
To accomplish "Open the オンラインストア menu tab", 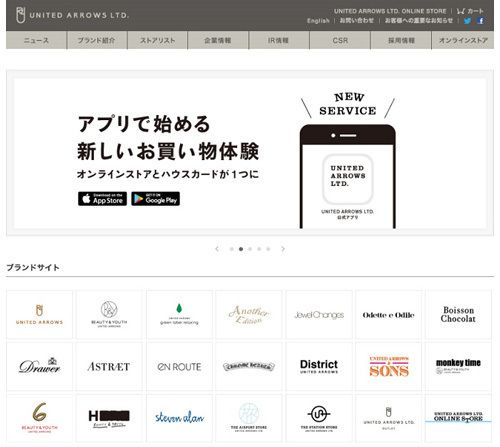I will 463,40.
